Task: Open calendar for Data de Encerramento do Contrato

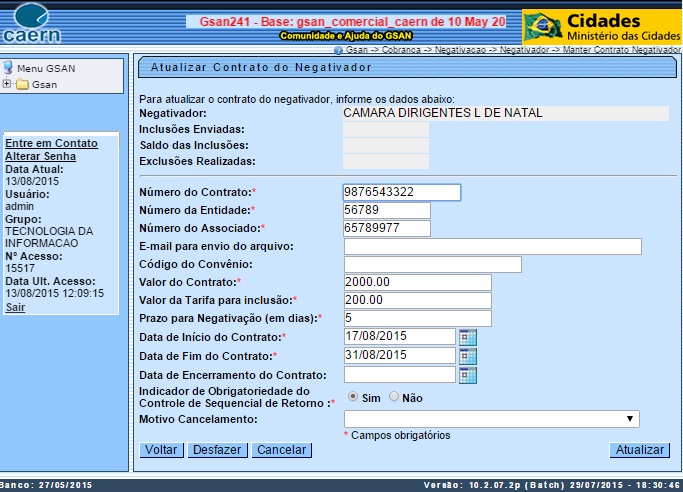Action: click(467, 375)
